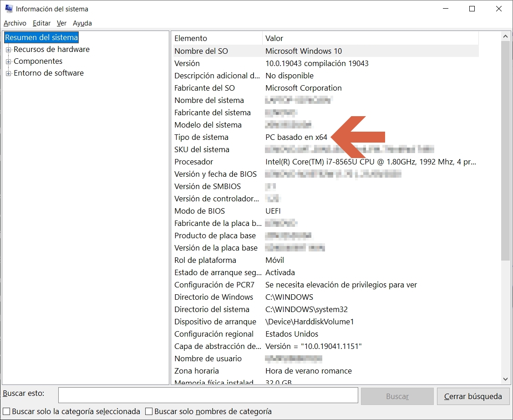Click the 'C:\WINDOWS\system32' value
513x420 pixels.
[x=306, y=309]
